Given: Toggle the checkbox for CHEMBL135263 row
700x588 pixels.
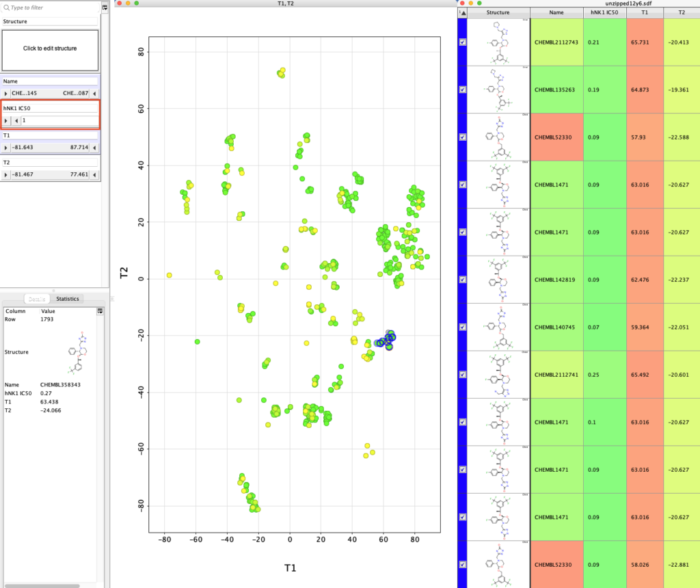Looking at the screenshot, I should (463, 90).
